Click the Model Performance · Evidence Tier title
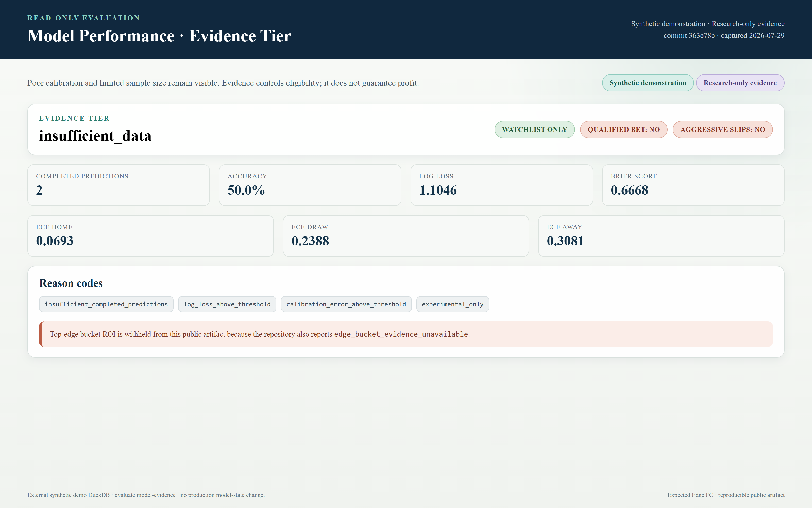Screen dimensions: 812x508 coord(159,36)
